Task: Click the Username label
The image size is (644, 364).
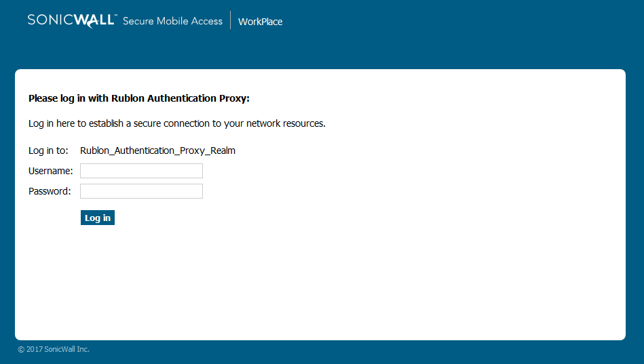Action: click(x=50, y=171)
